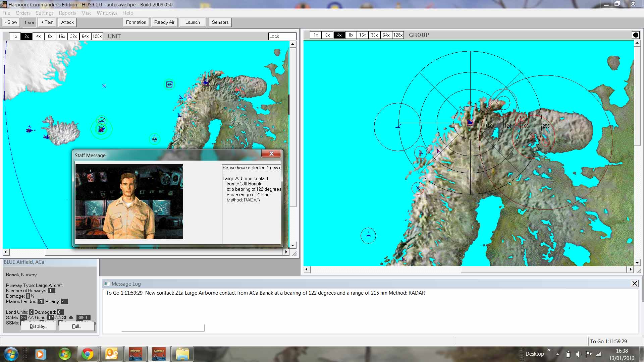The width and height of the screenshot is (644, 362).
Task: Set unit map zoom to 4x
Action: (38, 36)
